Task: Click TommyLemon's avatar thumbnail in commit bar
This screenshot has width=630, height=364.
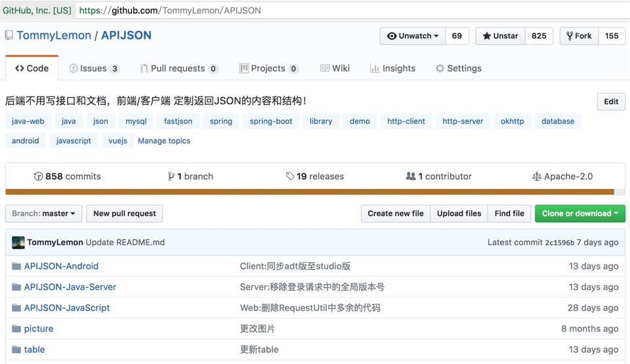Action: point(18,242)
